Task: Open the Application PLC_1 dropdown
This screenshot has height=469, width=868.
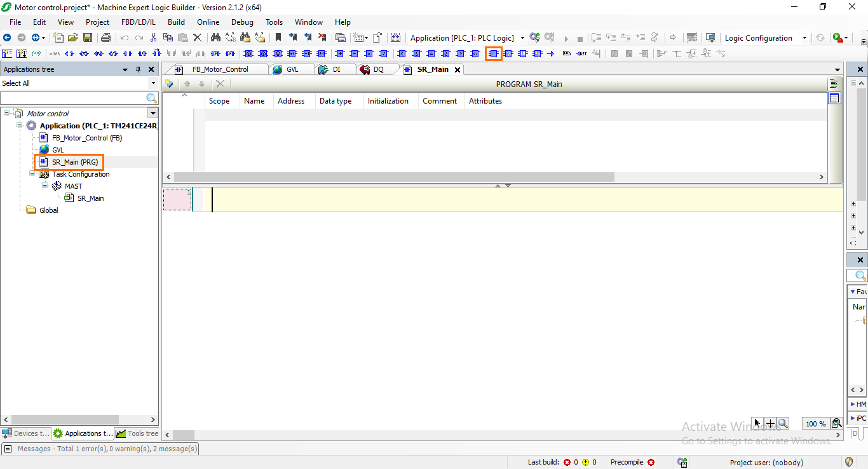Action: pyautogui.click(x=522, y=37)
